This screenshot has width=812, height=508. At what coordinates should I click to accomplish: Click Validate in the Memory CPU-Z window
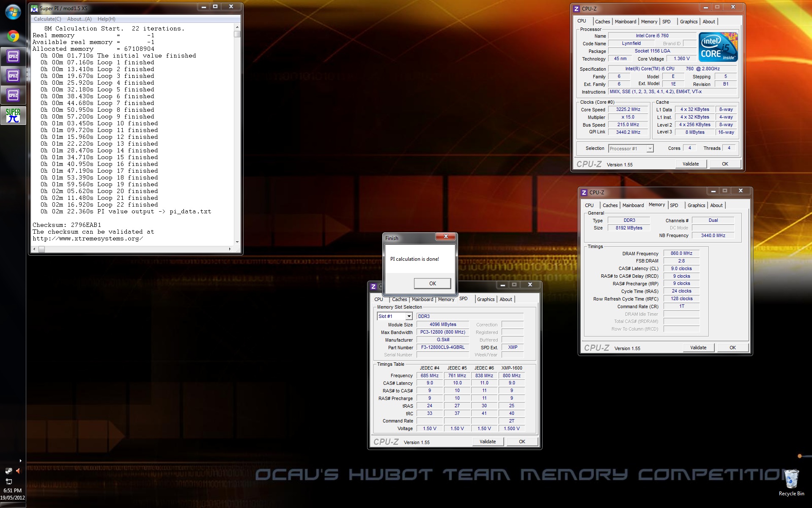point(698,348)
